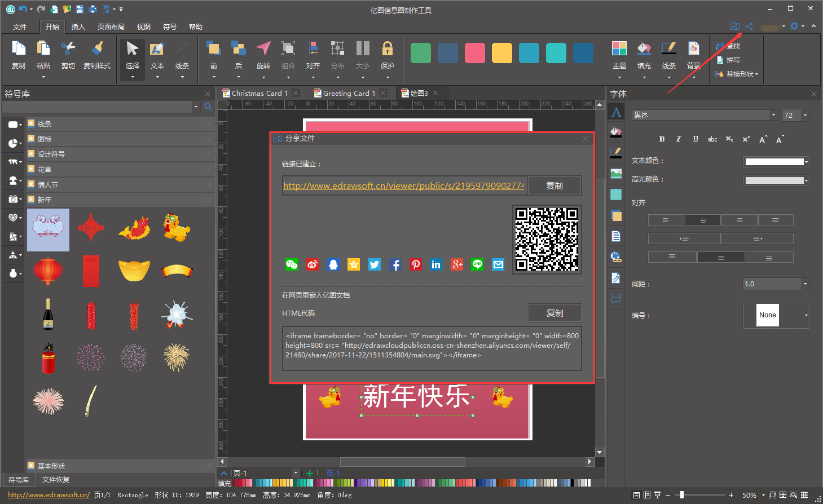Image resolution: width=823 pixels, height=504 pixels.
Task: Share to Twitter in the share dialog
Action: pos(375,264)
